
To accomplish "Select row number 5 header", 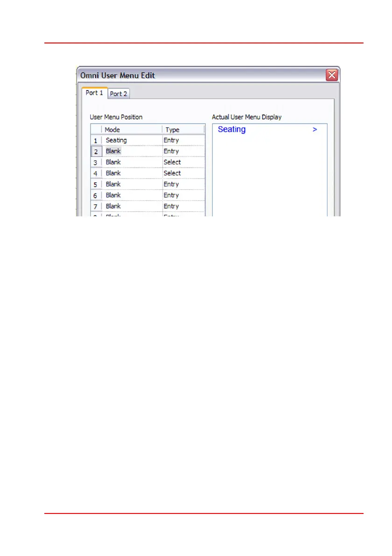I will coord(96,185).
